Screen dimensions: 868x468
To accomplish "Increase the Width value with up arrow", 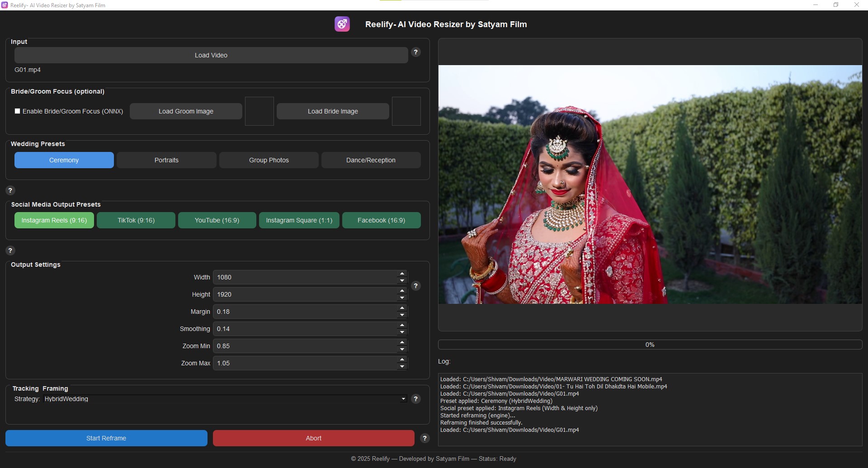I will point(402,274).
